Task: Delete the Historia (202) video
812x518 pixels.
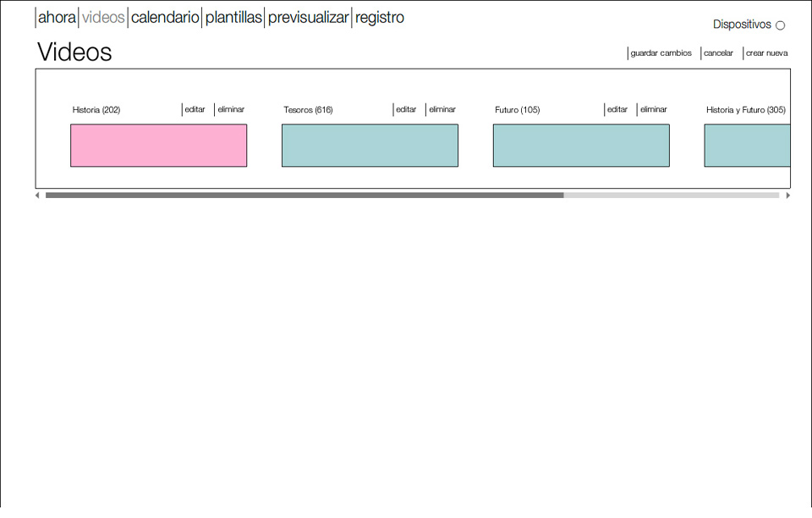Action: pyautogui.click(x=231, y=109)
